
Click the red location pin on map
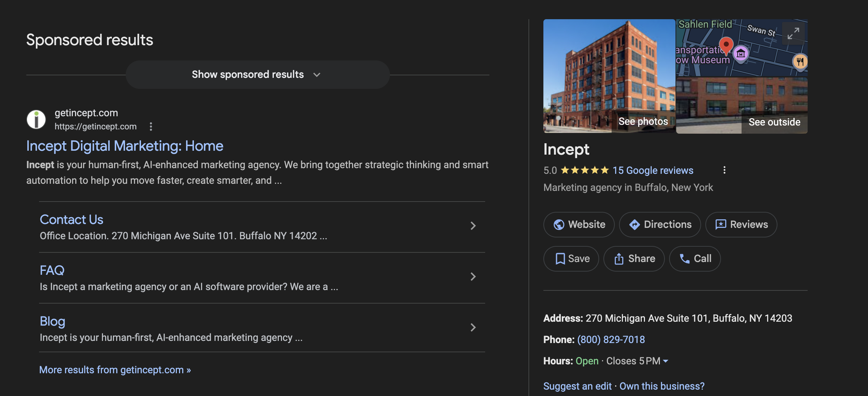pos(726,46)
